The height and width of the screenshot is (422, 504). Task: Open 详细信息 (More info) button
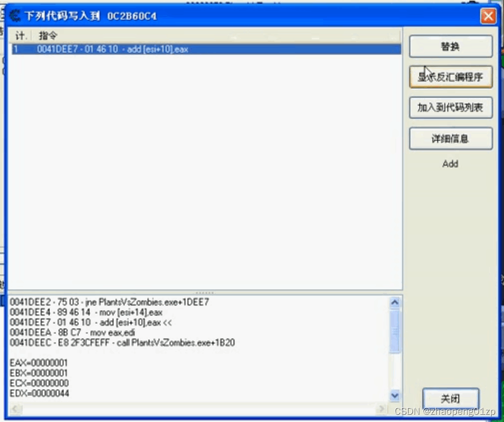point(451,139)
